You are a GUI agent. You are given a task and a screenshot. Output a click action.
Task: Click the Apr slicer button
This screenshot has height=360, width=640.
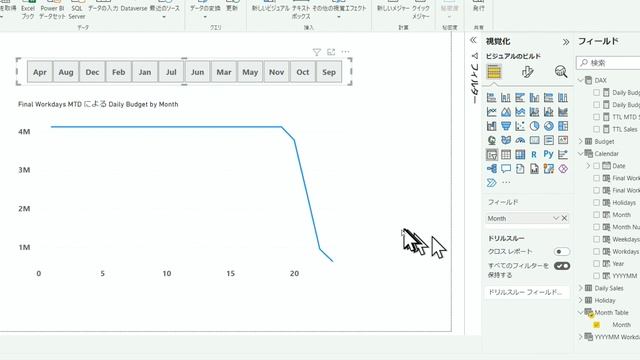(40, 72)
